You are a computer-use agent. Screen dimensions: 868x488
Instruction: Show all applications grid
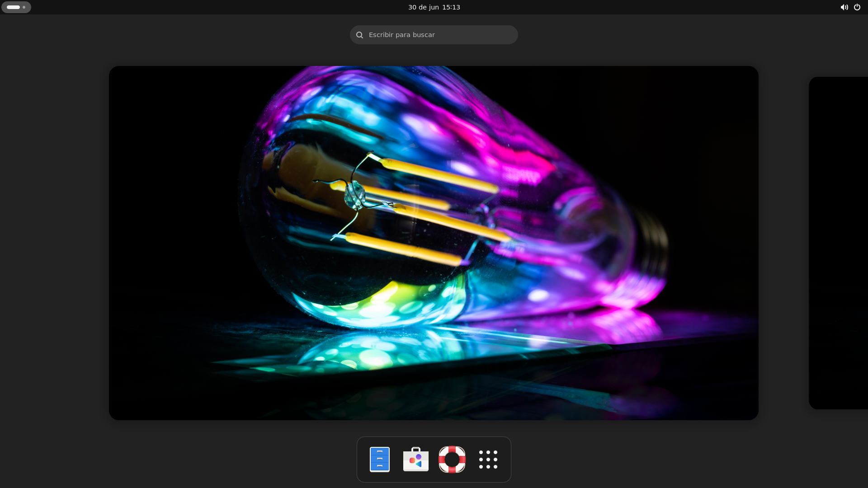(488, 459)
